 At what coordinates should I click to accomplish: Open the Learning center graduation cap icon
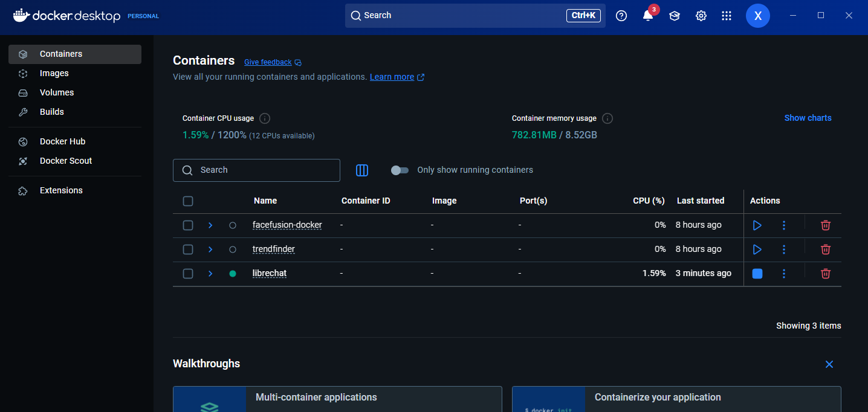[x=675, y=16]
